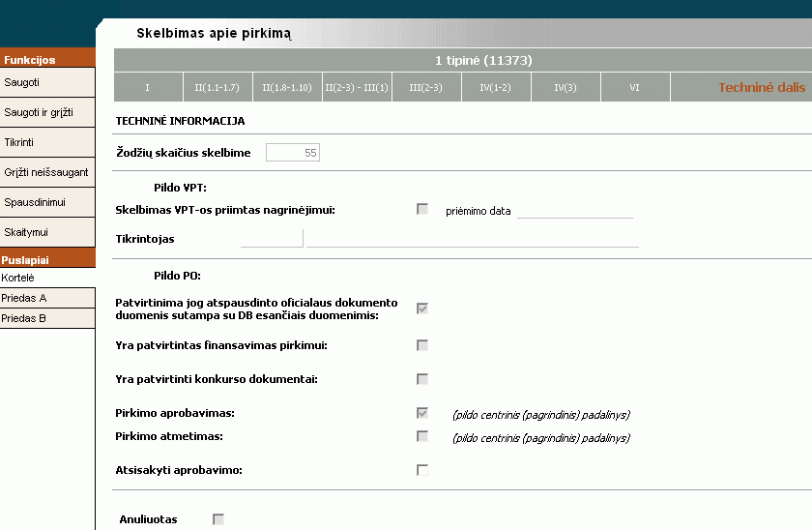Click the Skelbimas apie pirkimą title
Image resolution: width=812 pixels, height=530 pixels.
214,33
